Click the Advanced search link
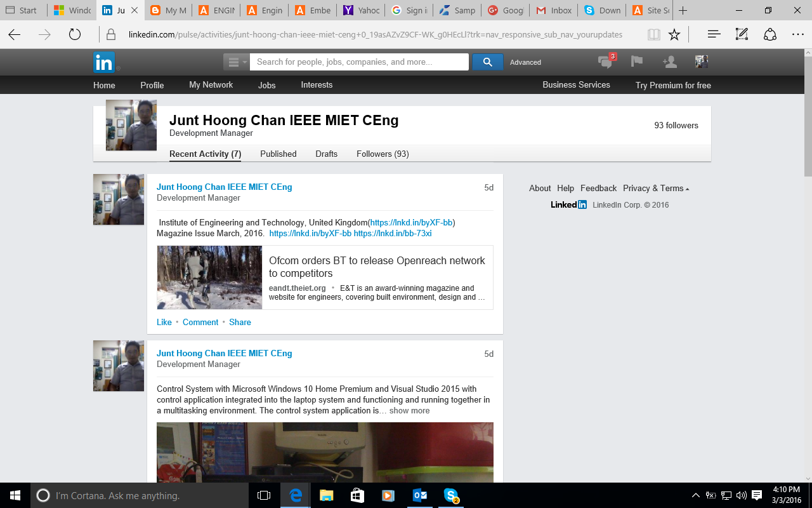812x508 pixels. (525, 62)
